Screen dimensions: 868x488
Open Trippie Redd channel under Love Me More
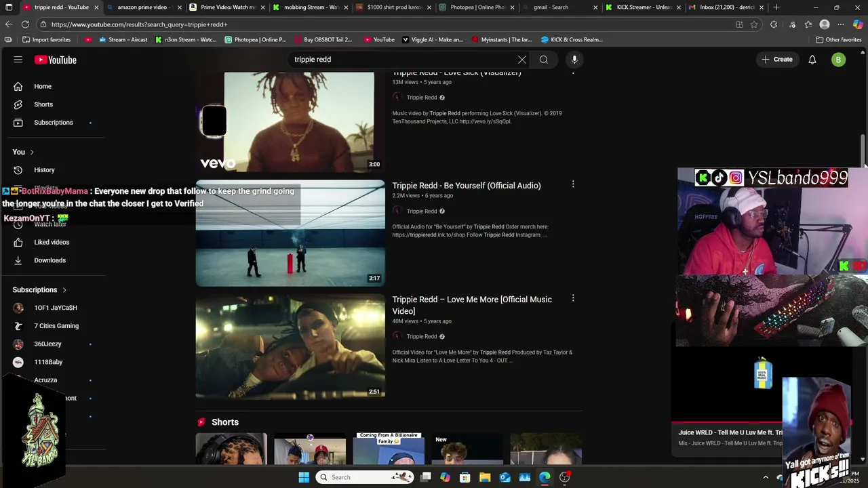tap(422, 337)
